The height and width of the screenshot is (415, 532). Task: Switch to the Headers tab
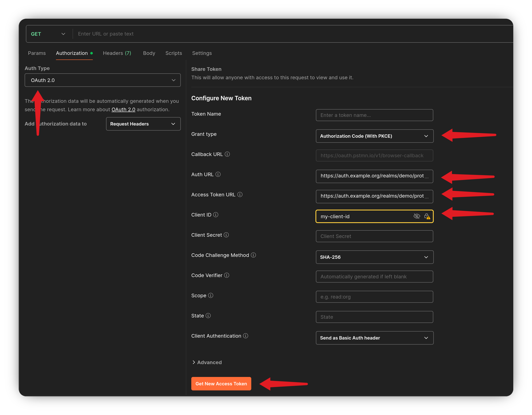click(x=117, y=53)
